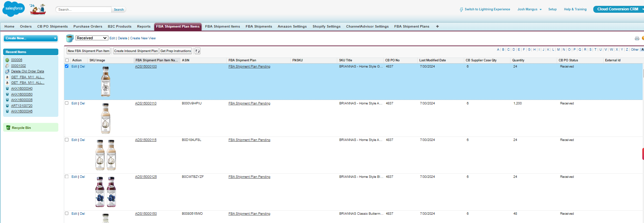The height and width of the screenshot is (223, 644).
Task: Open printable view with the printer icon
Action: 637,38
